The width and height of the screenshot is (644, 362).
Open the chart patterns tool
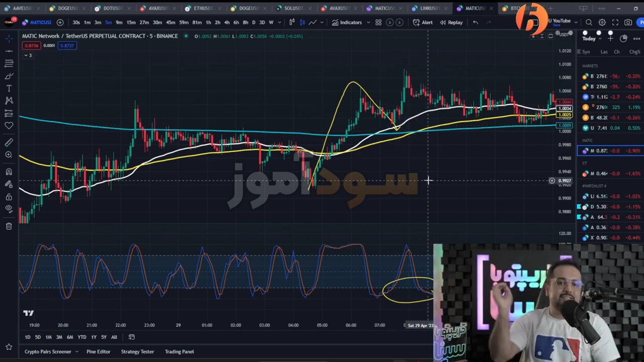click(9, 101)
